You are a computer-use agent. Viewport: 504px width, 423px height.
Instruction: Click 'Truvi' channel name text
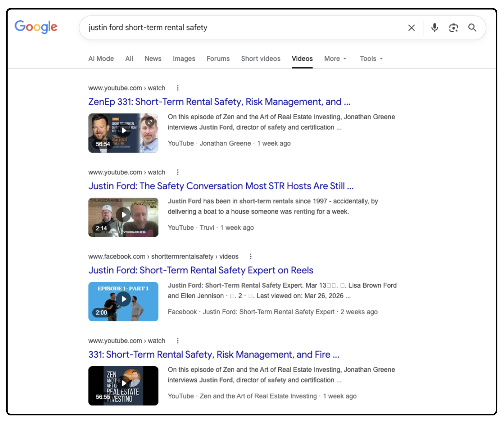(207, 228)
